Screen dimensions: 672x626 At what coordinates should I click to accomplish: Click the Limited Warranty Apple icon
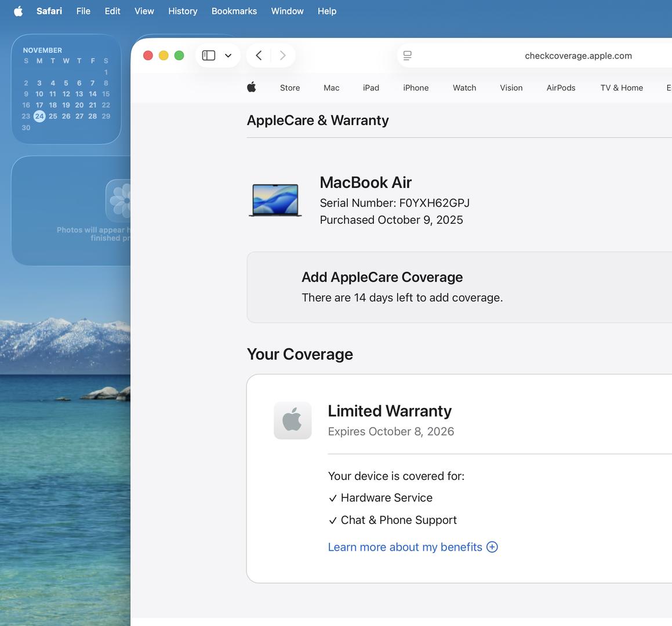point(292,420)
